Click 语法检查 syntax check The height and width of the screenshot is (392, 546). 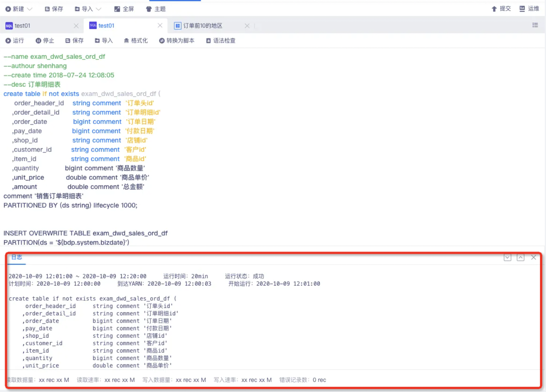pos(221,40)
